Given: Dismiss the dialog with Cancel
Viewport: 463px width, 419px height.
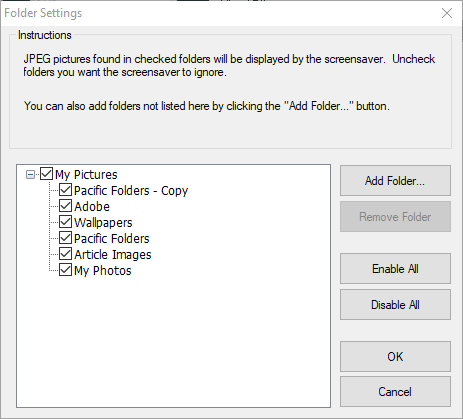Looking at the screenshot, I should (x=395, y=392).
